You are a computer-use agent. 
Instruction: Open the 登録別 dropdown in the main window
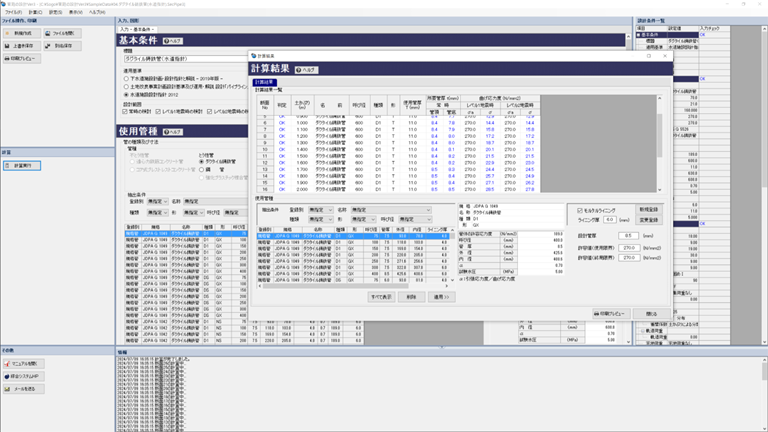pyautogui.click(x=158, y=201)
